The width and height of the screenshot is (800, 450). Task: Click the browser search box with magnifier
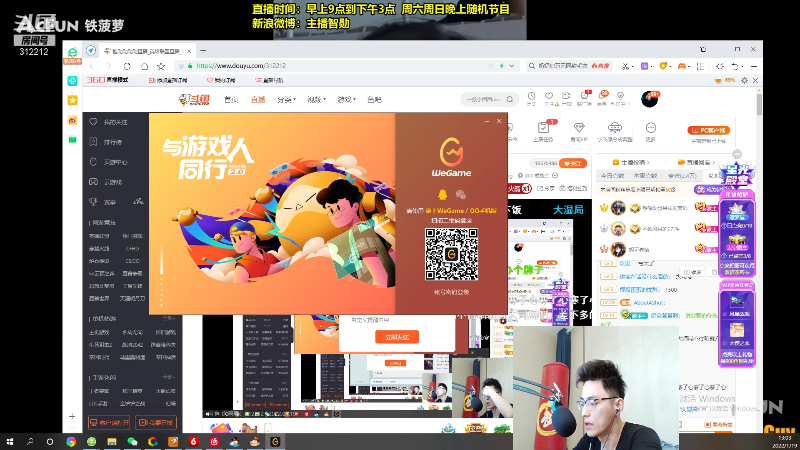coord(569,66)
